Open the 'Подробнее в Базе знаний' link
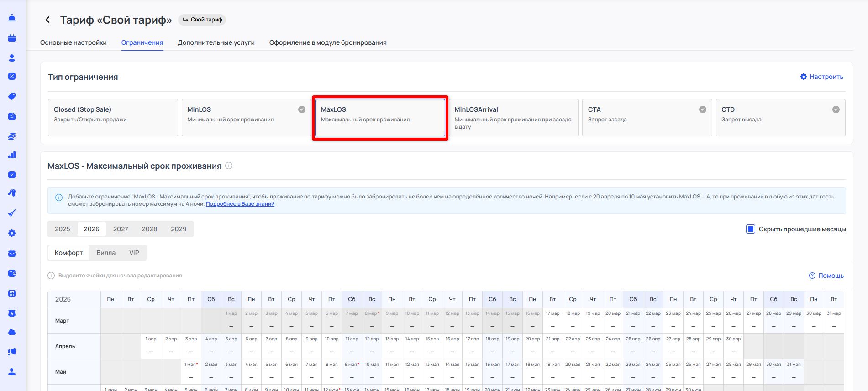The image size is (868, 391). [x=240, y=204]
